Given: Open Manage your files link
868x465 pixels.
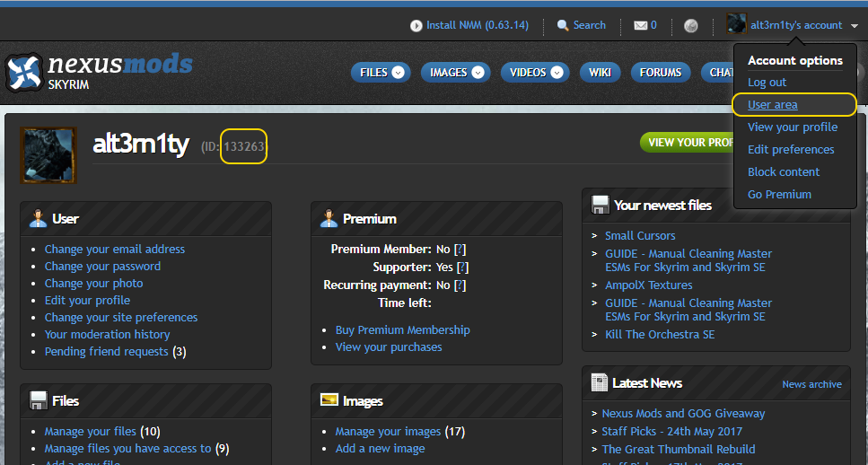Looking at the screenshot, I should pyautogui.click(x=91, y=431).
